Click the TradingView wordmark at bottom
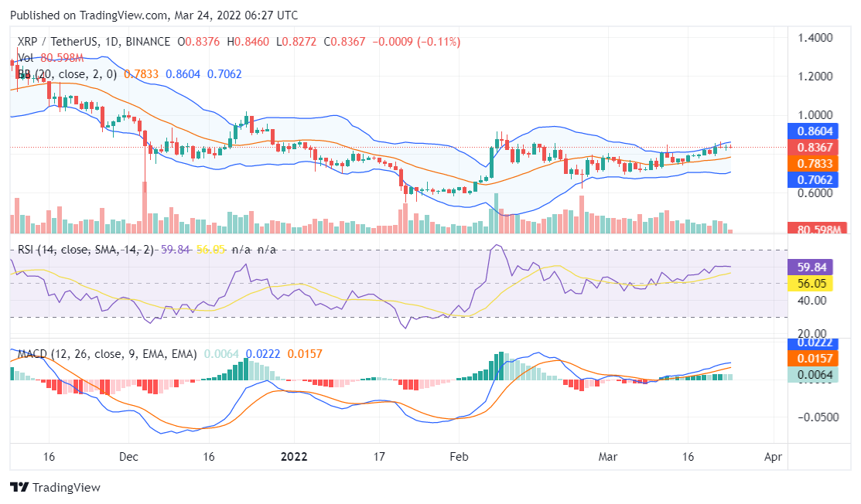861x504 pixels. (x=66, y=488)
